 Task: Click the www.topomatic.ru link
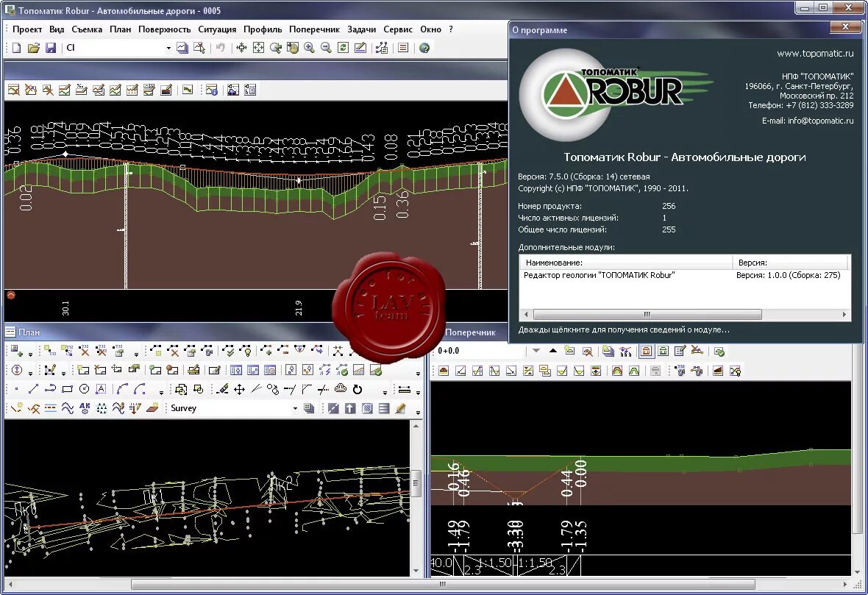tap(815, 54)
